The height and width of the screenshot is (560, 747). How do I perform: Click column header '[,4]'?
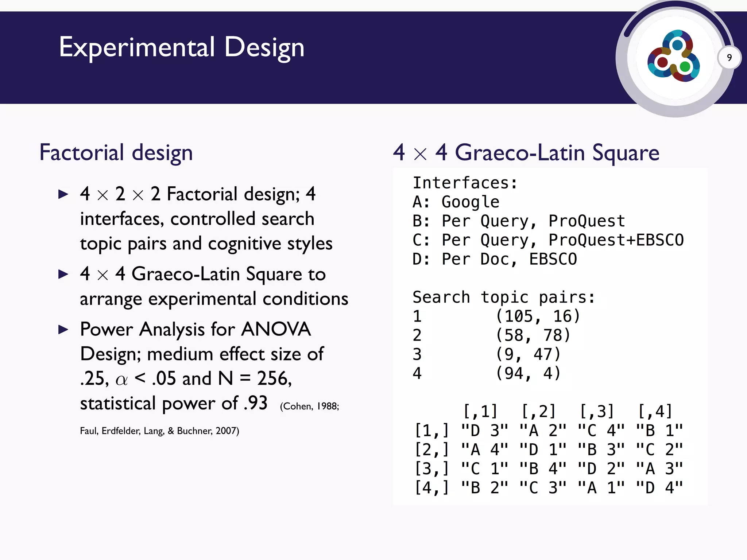point(655,412)
